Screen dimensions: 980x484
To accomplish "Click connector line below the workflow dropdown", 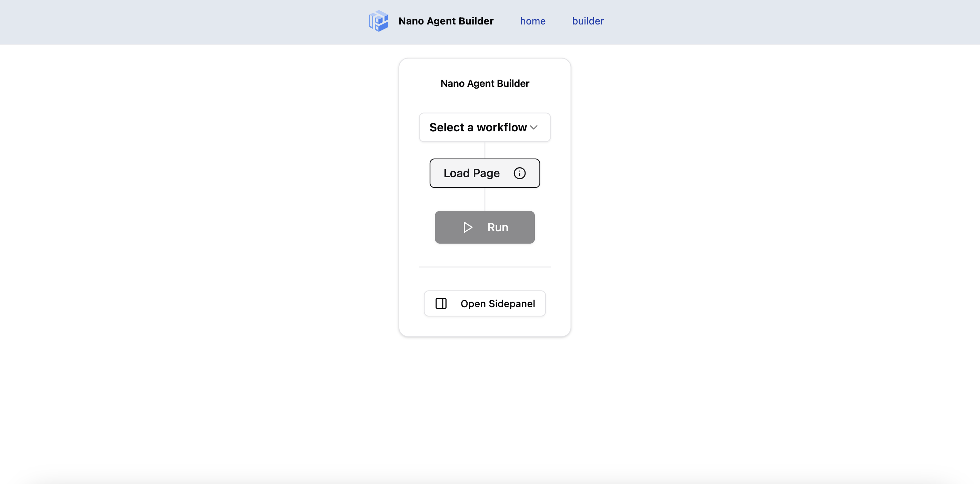I will pyautogui.click(x=485, y=150).
